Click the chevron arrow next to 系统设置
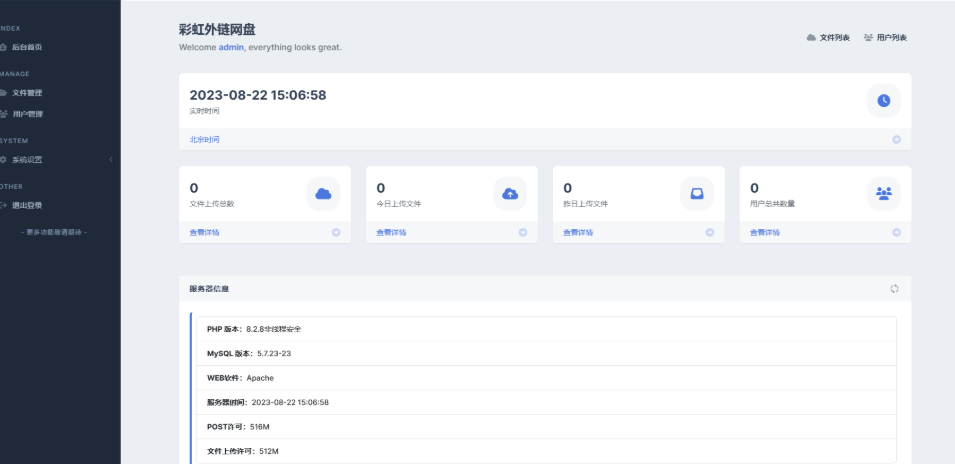 click(x=111, y=160)
